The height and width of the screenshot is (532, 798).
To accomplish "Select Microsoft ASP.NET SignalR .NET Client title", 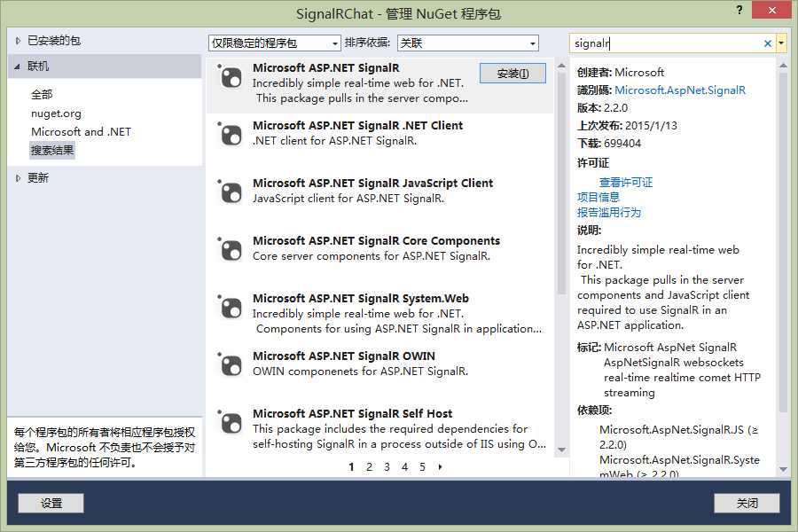I will [x=358, y=125].
